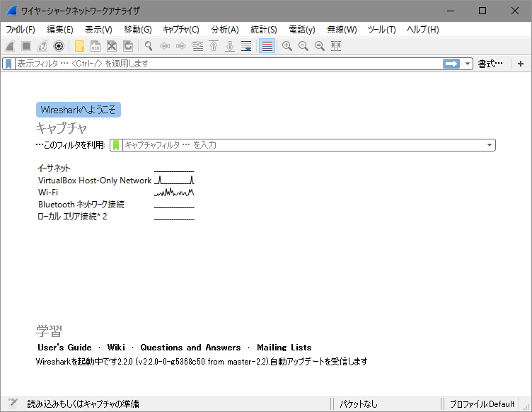Click reload capture file icon
The height and width of the screenshot is (412, 532).
click(128, 46)
